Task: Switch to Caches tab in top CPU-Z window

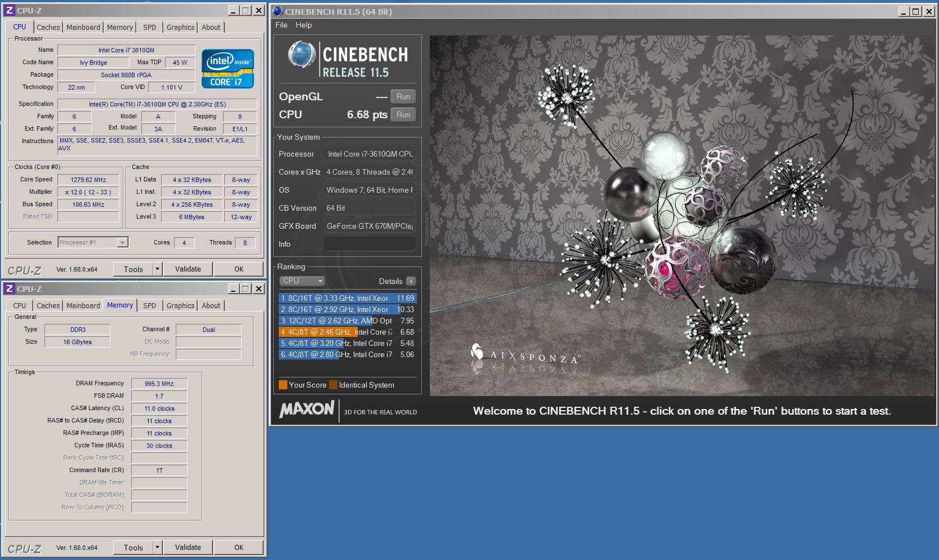Action: point(48,27)
